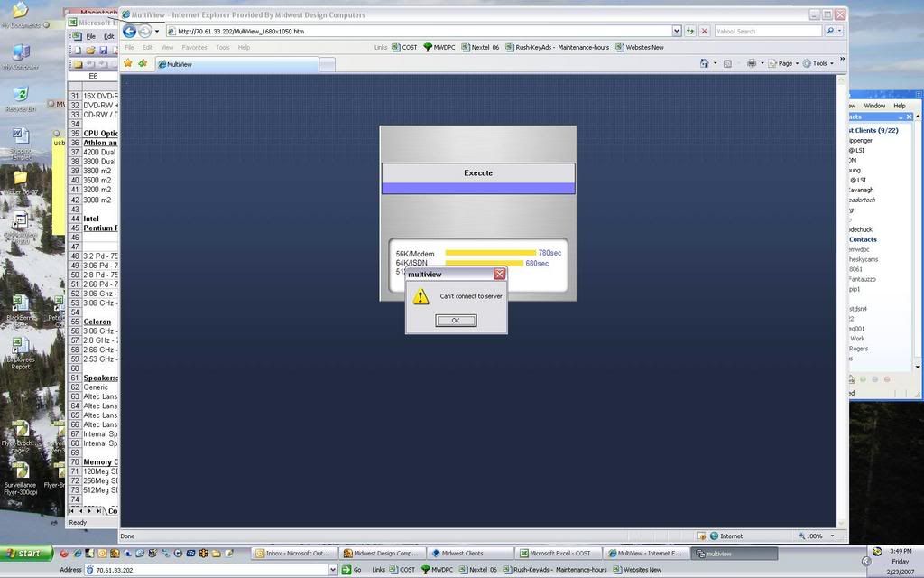Launch Internet Explorer from Quick Launch

[x=77, y=554]
